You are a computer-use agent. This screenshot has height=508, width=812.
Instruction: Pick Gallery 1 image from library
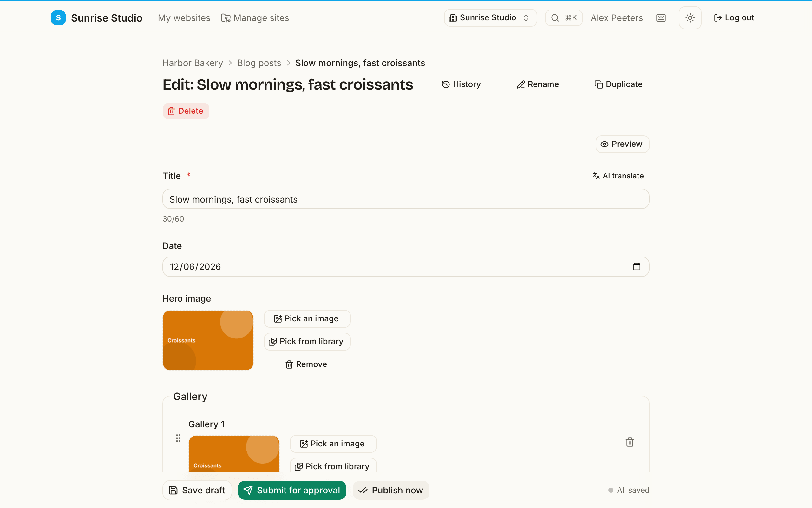point(333,466)
